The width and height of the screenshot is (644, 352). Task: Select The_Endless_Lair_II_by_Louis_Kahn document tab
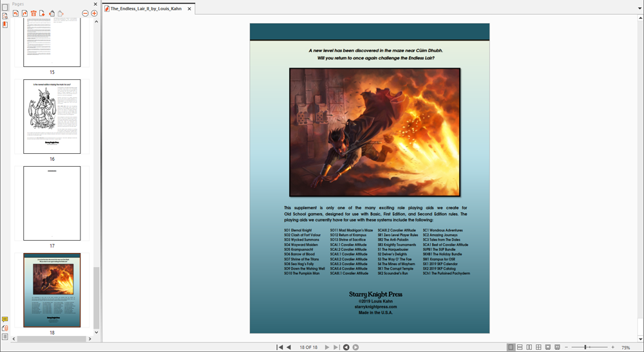click(146, 9)
